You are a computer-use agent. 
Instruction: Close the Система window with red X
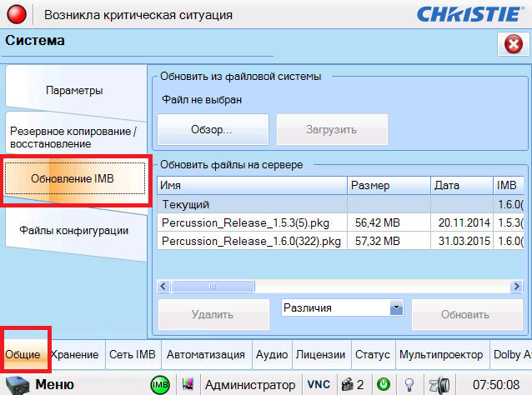[514, 44]
